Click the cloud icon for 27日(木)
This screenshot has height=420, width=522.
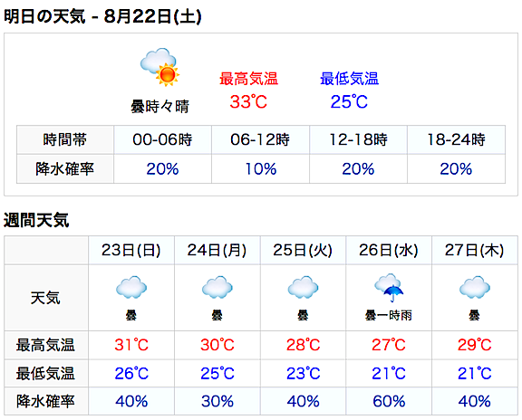point(474,287)
